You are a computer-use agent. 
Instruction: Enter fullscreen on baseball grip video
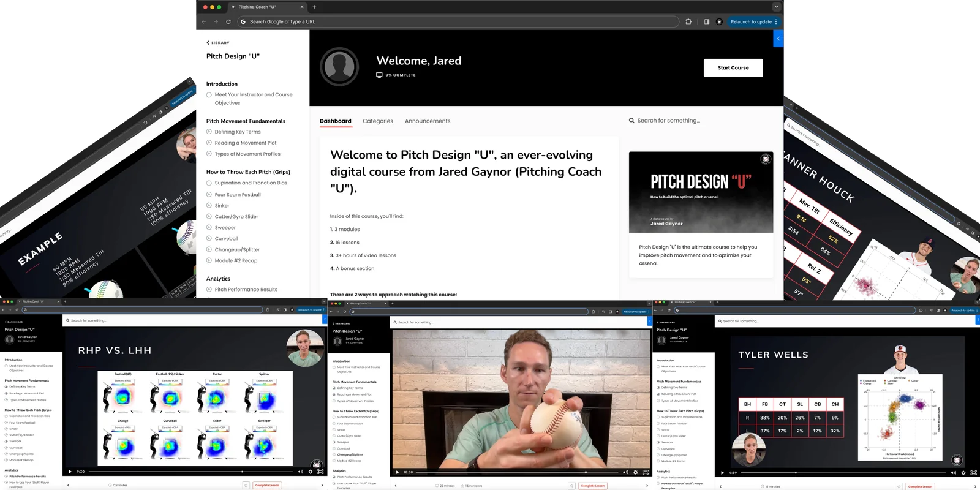click(x=645, y=472)
